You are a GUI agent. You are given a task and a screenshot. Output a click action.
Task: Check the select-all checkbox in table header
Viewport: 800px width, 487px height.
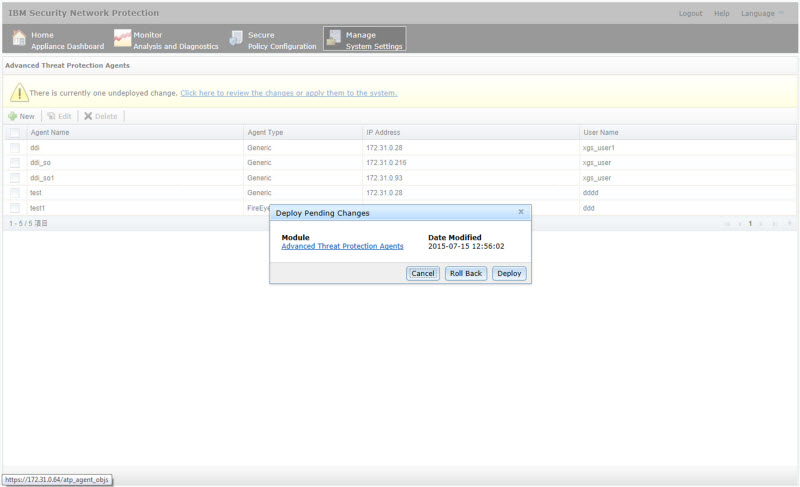tap(15, 132)
